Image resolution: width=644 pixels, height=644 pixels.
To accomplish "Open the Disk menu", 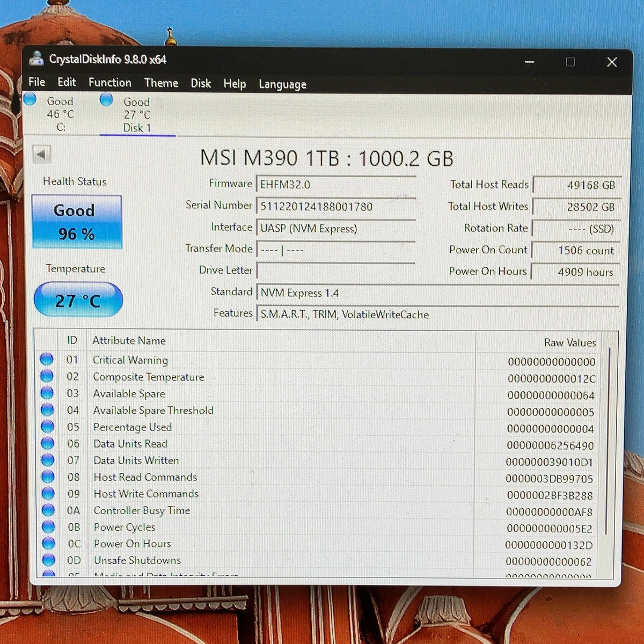I will click(201, 83).
